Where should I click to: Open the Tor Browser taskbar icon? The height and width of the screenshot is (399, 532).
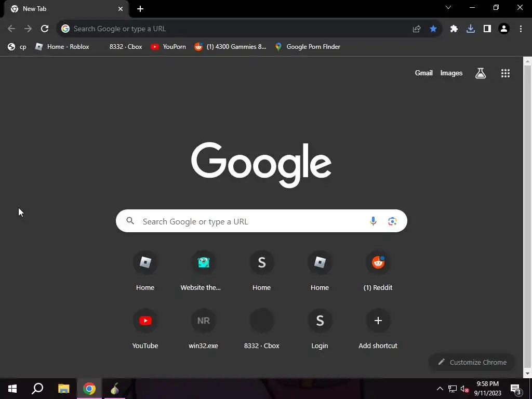tap(115, 389)
